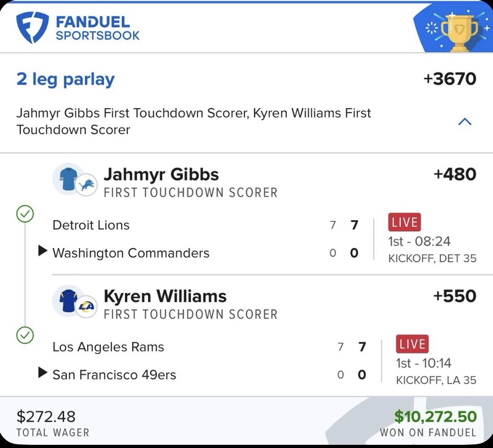Click green checkmark for Jahmyr Gibbs leg
The image size is (493, 448).
click(x=25, y=214)
